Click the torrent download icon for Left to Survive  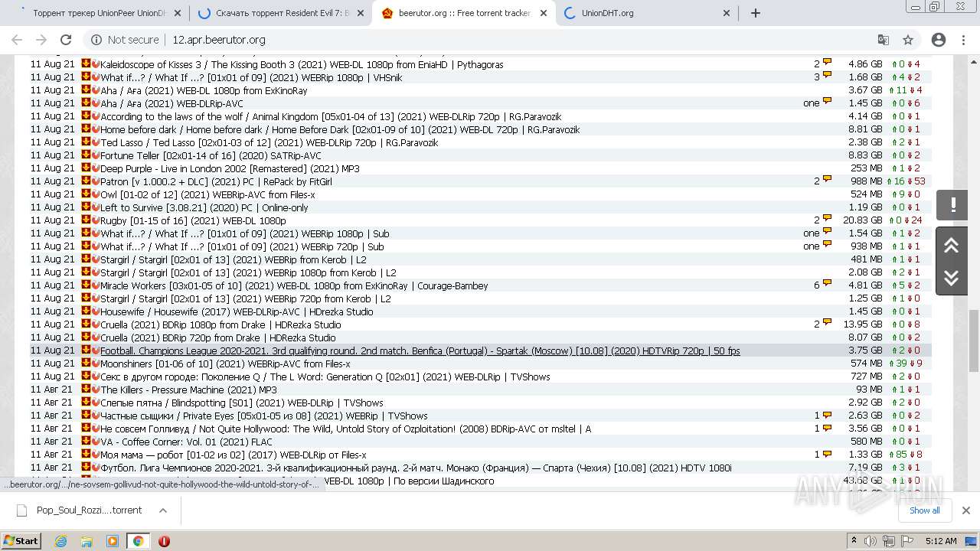coord(86,207)
